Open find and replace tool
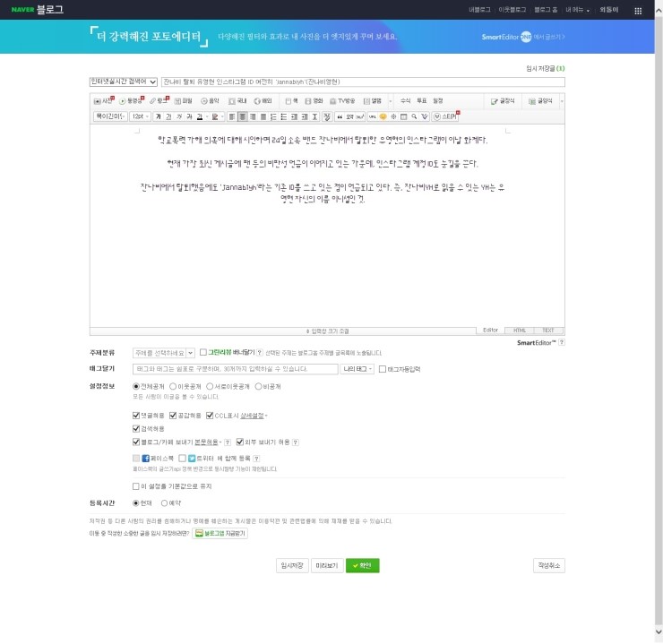This screenshot has width=663, height=644. click(414, 116)
